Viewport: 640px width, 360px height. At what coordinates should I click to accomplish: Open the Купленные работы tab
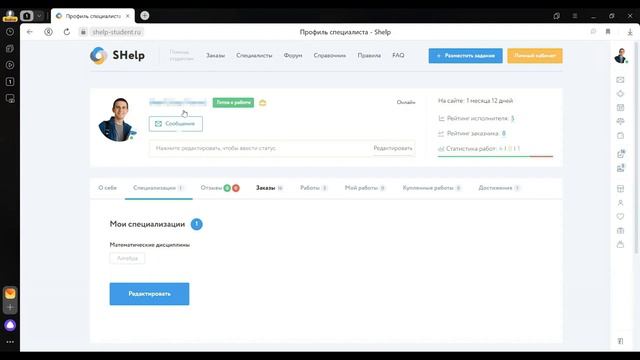[x=431, y=188]
